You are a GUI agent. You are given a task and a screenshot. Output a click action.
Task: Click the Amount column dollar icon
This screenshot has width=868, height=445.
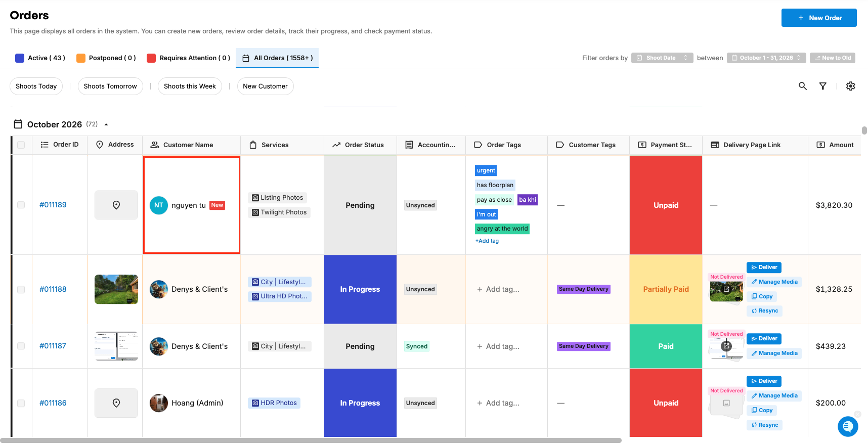coord(821,145)
